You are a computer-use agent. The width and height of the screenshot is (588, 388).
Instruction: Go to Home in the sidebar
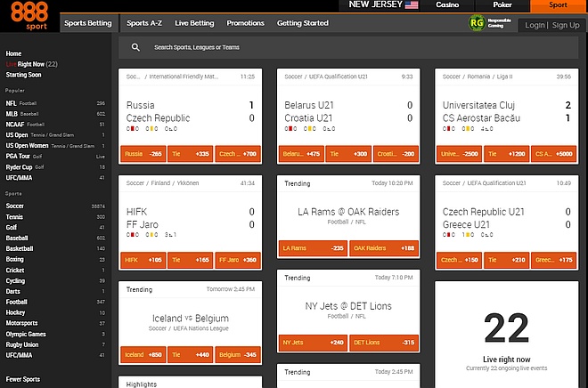tap(13, 53)
